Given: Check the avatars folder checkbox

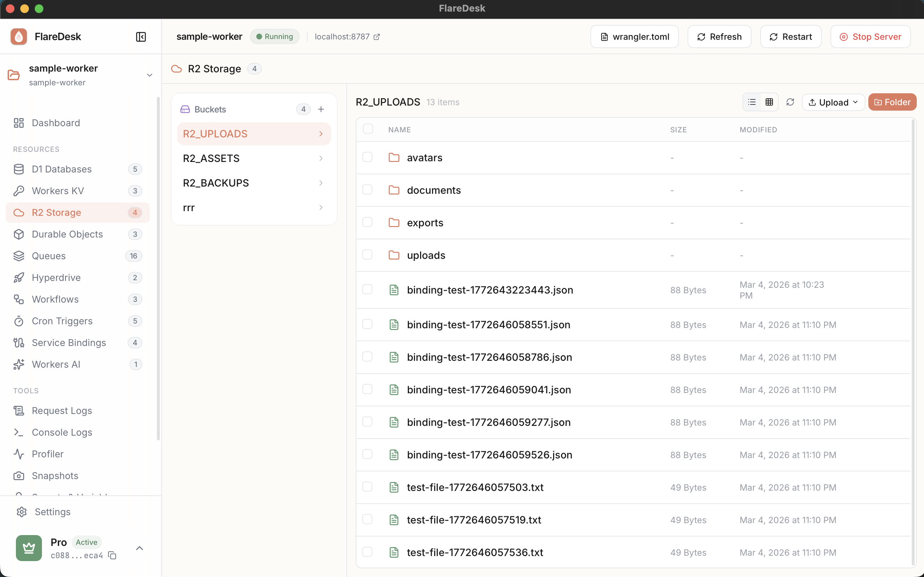Looking at the screenshot, I should 367,157.
